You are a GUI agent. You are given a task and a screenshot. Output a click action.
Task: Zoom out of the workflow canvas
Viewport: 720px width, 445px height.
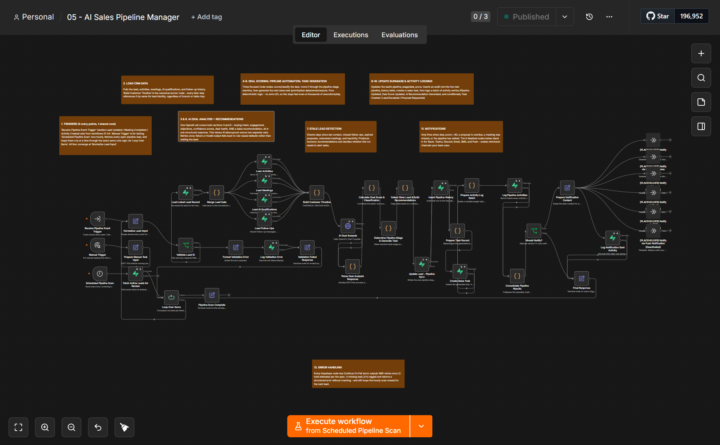pyautogui.click(x=71, y=427)
